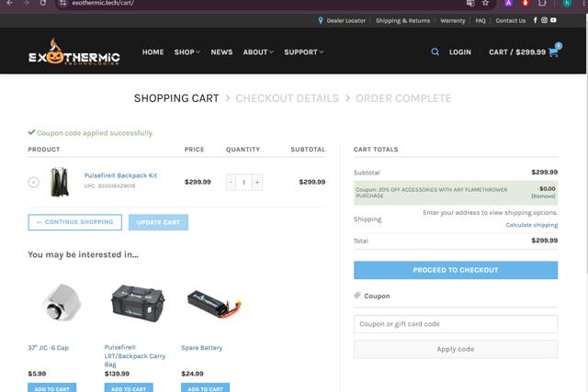Open the site search magnifier icon
This screenshot has height=392, width=588.
pos(435,51)
